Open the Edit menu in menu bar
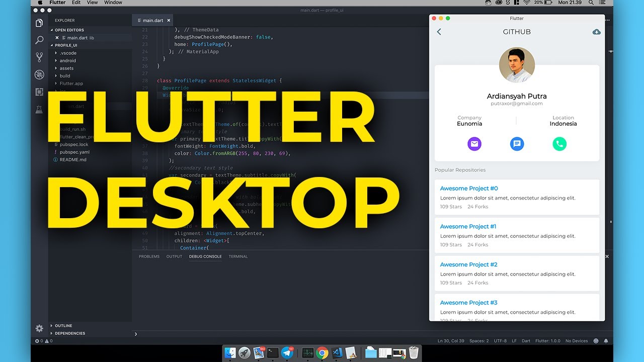The image size is (644, 362). (x=76, y=3)
